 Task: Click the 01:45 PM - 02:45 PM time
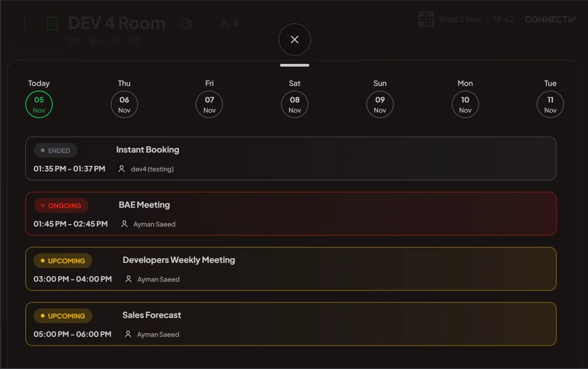point(71,224)
